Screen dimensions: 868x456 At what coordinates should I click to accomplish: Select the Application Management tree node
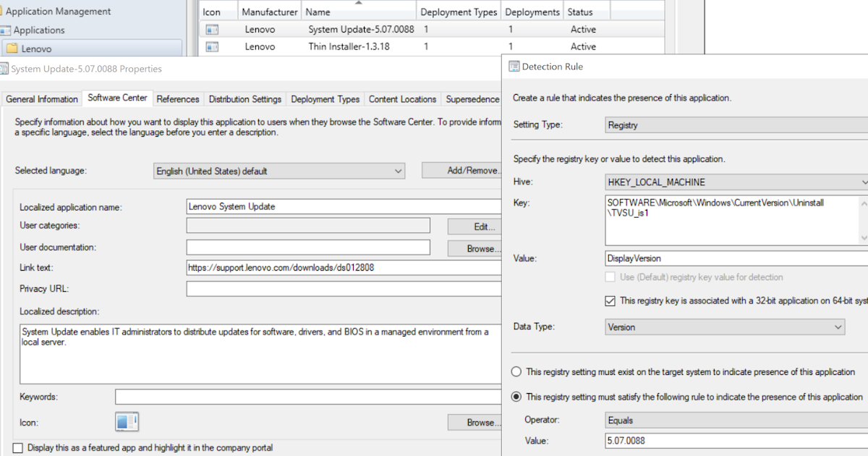click(59, 12)
